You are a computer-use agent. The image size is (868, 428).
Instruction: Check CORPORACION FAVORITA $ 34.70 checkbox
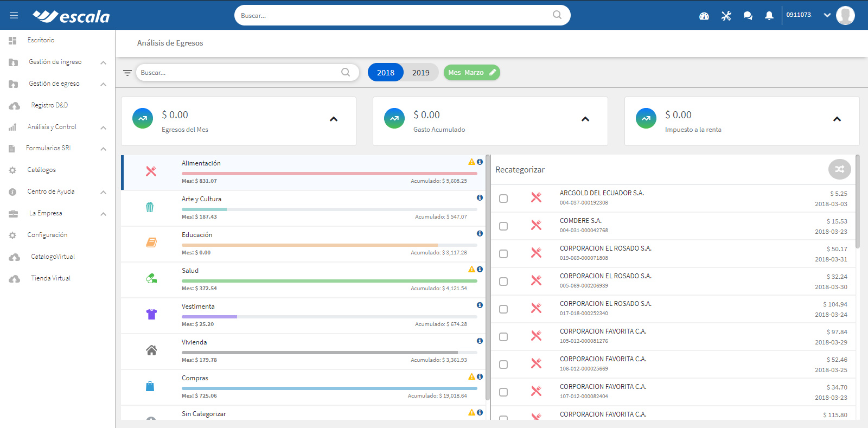503,392
